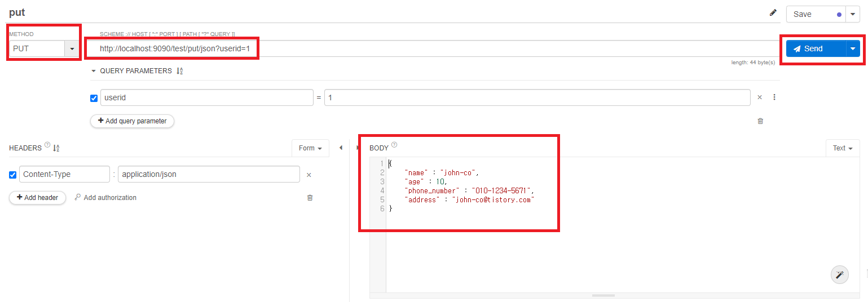Click the body line with "address"
This screenshot has width=868, height=302.
coord(469,199)
